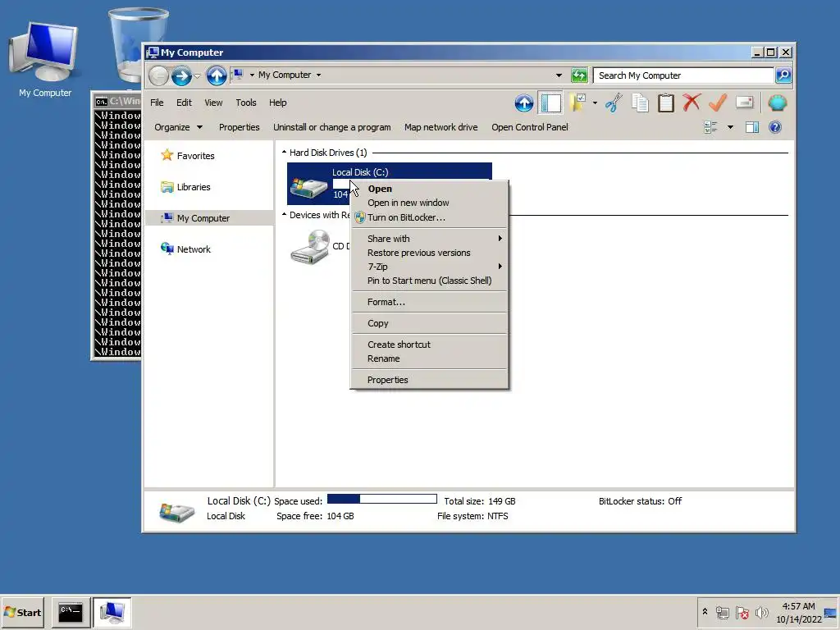Click the Email envelope toolbar icon

[745, 103]
